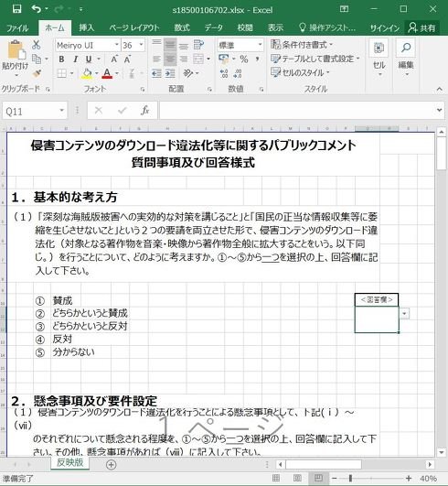Click the zoom slider handle
Image resolution: width=448 pixels, height=486 pixels.
coord(350,479)
